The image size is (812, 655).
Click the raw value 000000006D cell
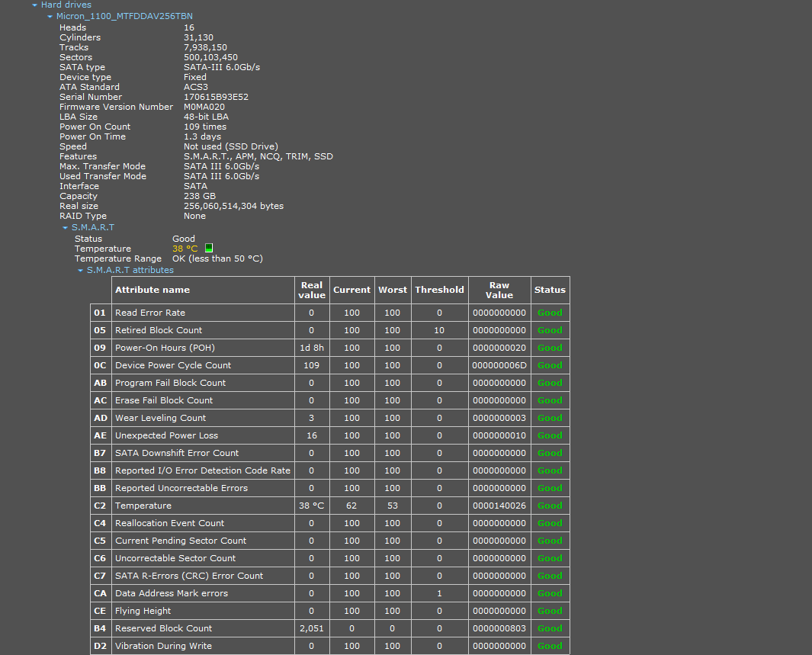(499, 365)
